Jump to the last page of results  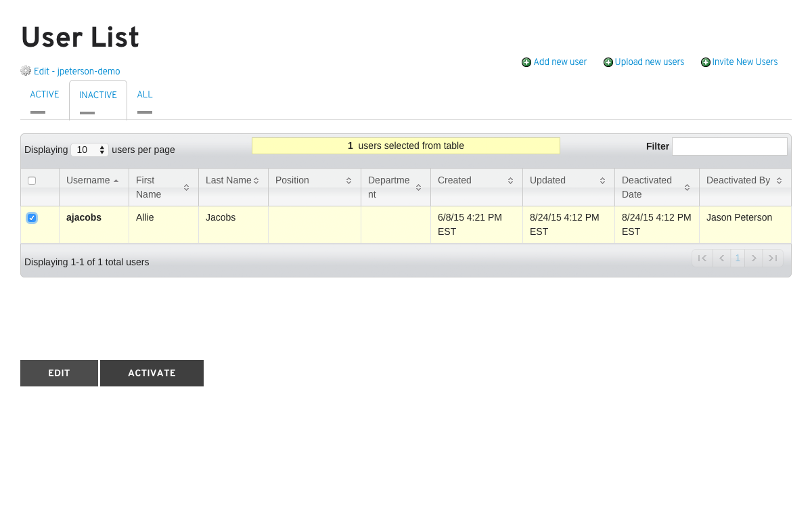point(773,258)
